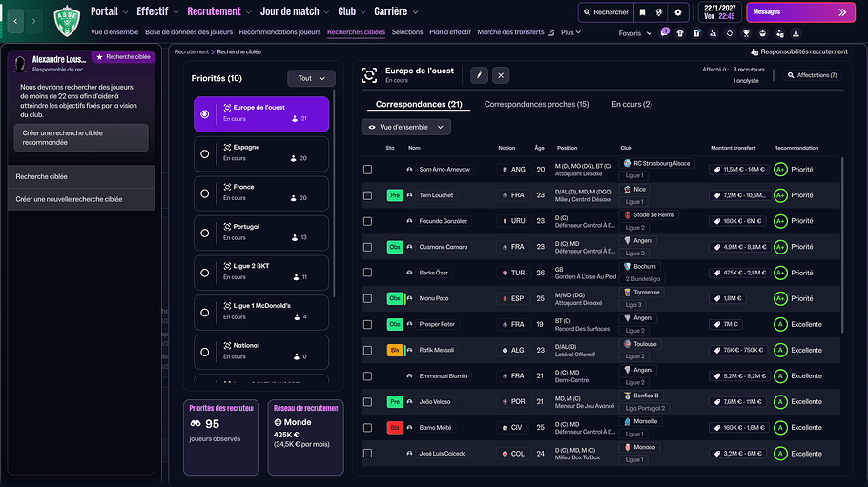Image resolution: width=868 pixels, height=487 pixels.
Task: Select the Espagne priority radio button
Action: pos(205,153)
